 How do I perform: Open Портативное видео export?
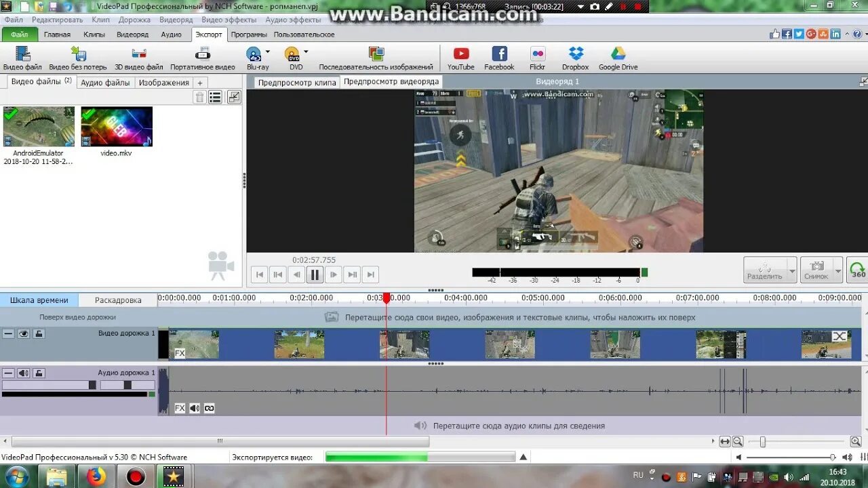[203, 59]
